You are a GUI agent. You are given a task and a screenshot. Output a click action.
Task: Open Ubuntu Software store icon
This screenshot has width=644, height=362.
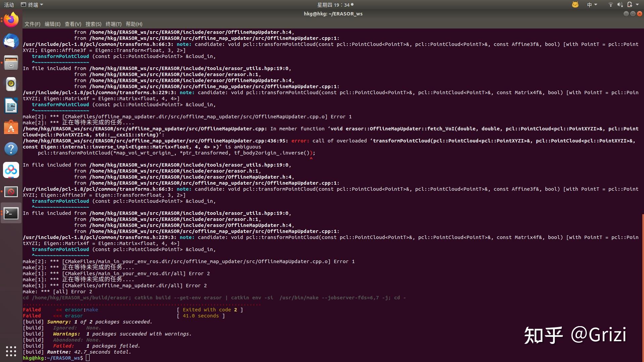tap(11, 127)
